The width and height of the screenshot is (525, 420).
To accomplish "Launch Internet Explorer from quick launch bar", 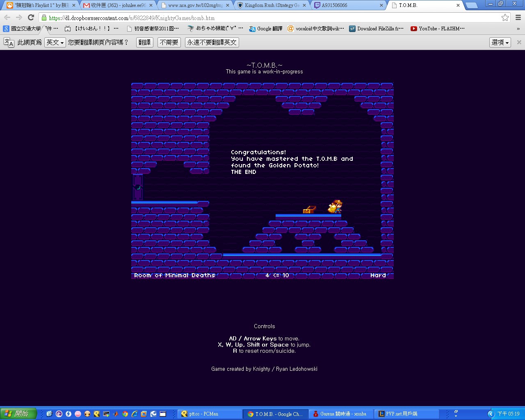I will 135,414.
